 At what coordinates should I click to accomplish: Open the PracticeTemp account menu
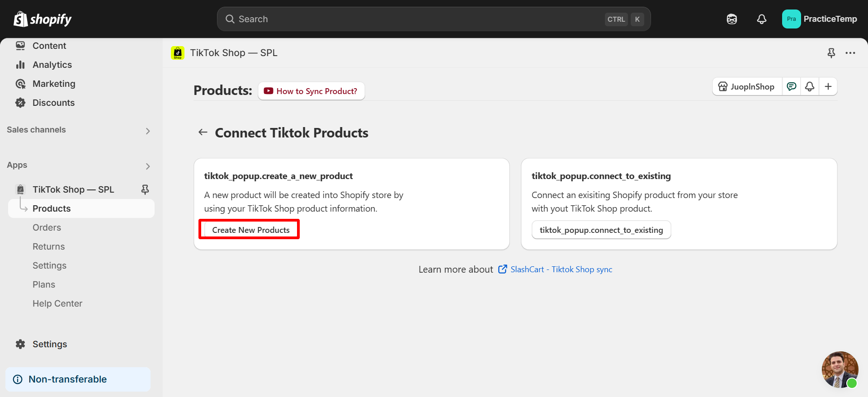(x=820, y=19)
